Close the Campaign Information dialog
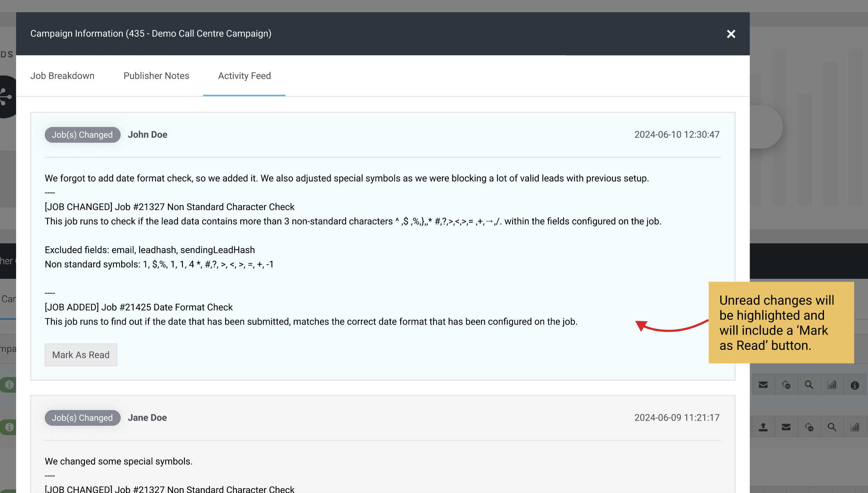 (731, 34)
